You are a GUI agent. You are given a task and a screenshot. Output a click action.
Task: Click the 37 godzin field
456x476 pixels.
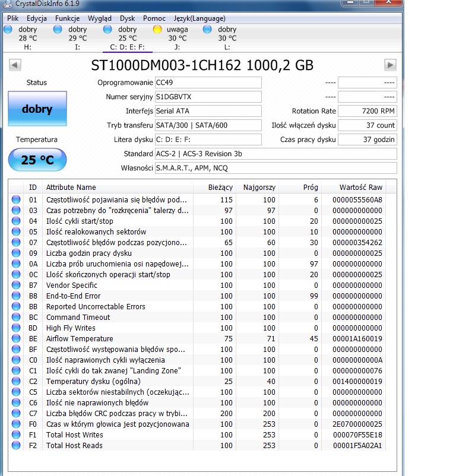(x=368, y=139)
